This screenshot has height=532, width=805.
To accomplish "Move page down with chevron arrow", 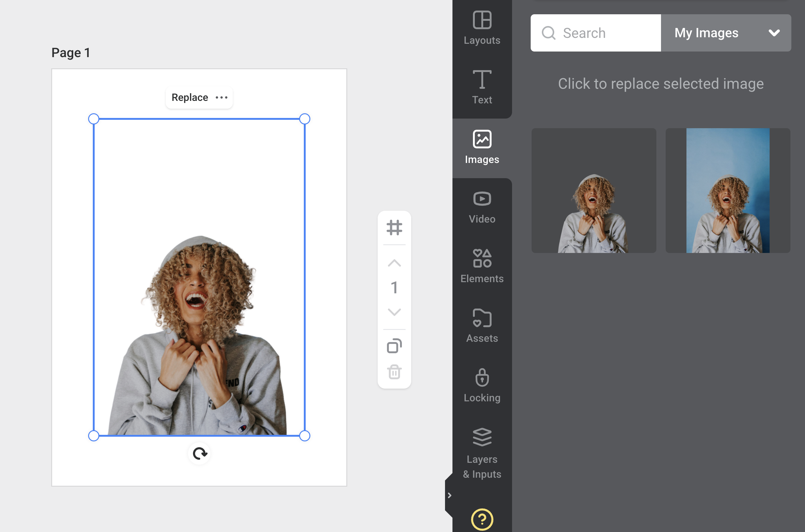I will pos(394,312).
